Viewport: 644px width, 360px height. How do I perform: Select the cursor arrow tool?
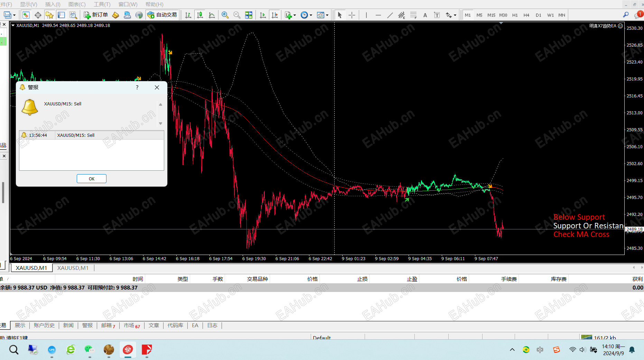pyautogui.click(x=340, y=15)
